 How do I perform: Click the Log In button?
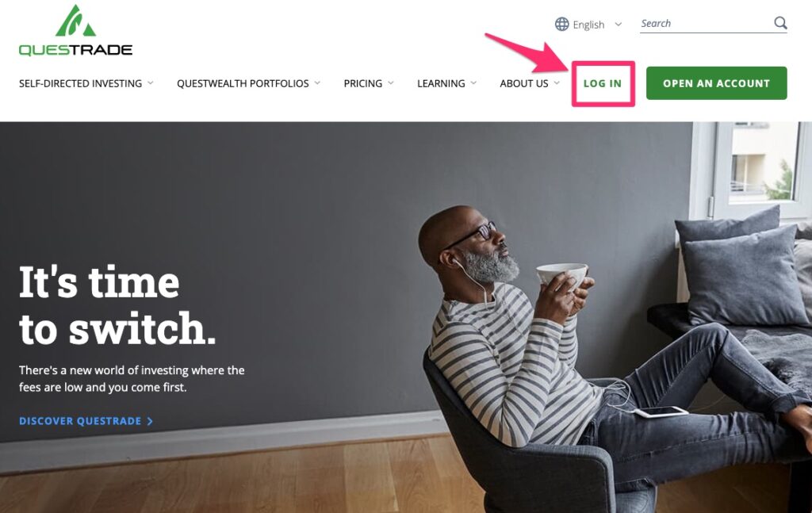[603, 83]
